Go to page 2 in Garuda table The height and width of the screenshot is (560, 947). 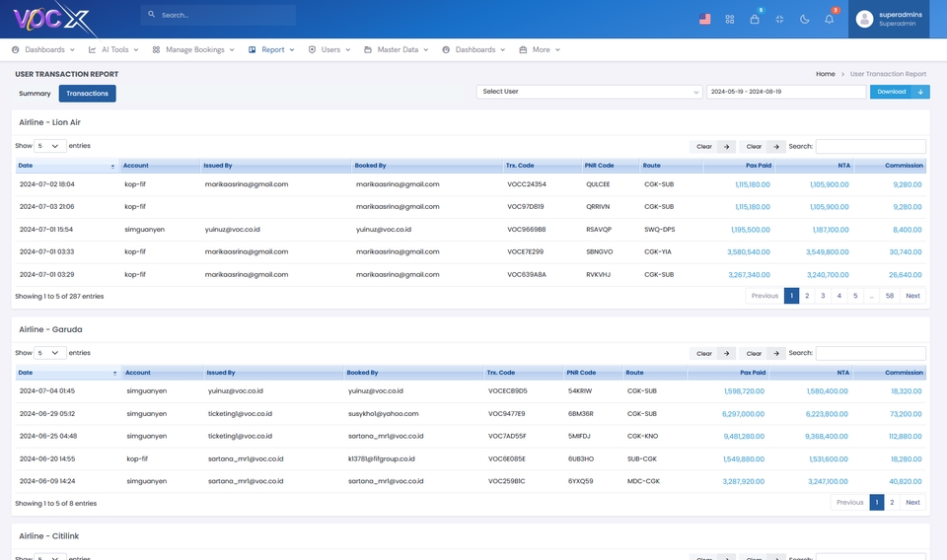click(x=892, y=503)
